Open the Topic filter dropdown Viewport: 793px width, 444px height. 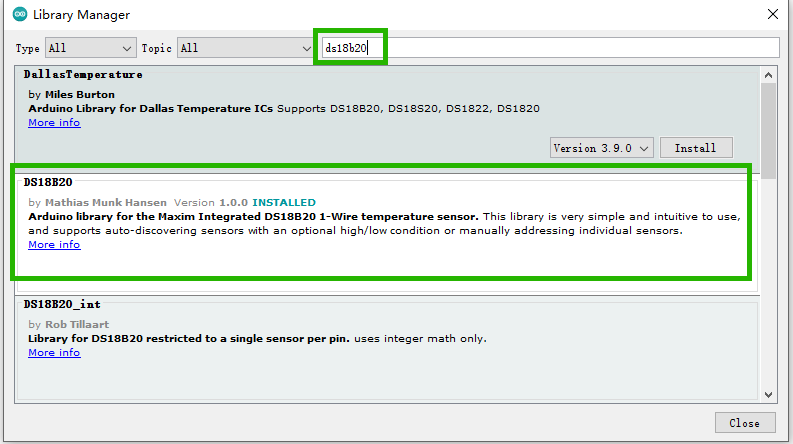[246, 48]
